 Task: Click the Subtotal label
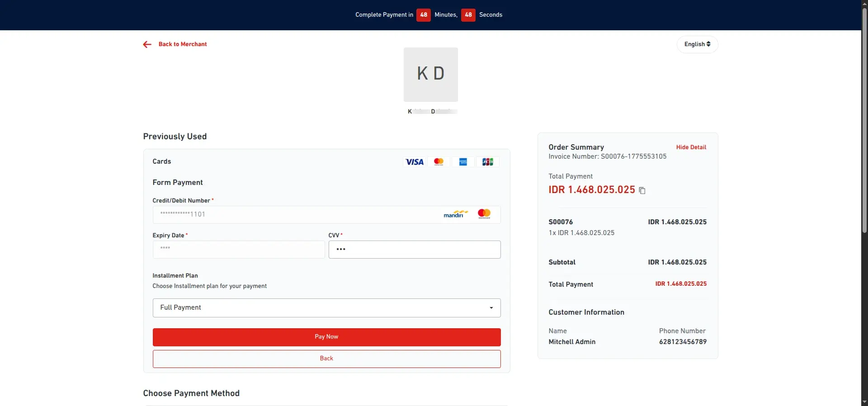(x=562, y=262)
